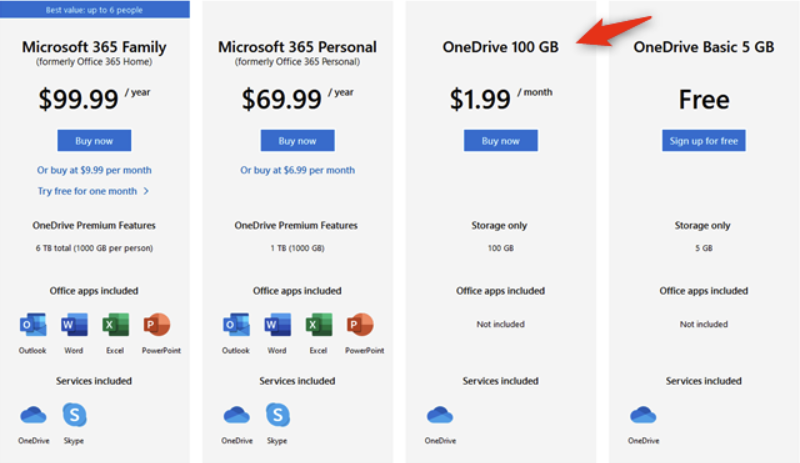
Task: Click the Word icon under Microsoft 365 Personal
Action: [x=278, y=325]
